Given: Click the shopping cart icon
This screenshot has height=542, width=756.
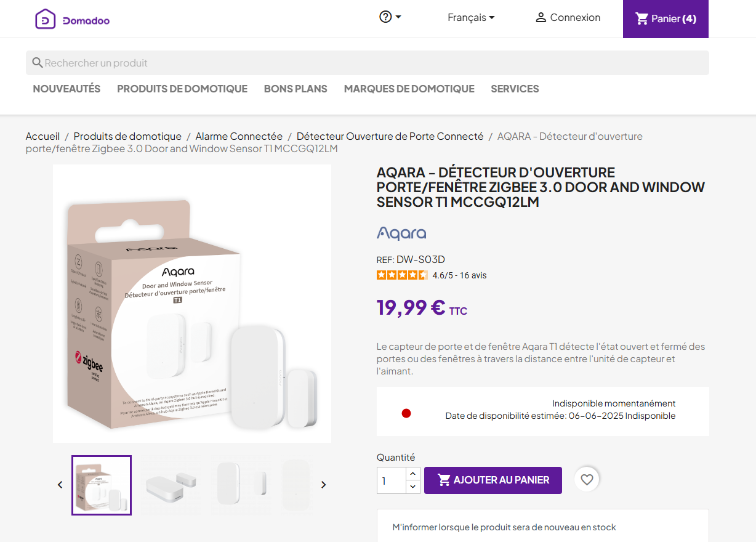Looking at the screenshot, I should [642, 18].
